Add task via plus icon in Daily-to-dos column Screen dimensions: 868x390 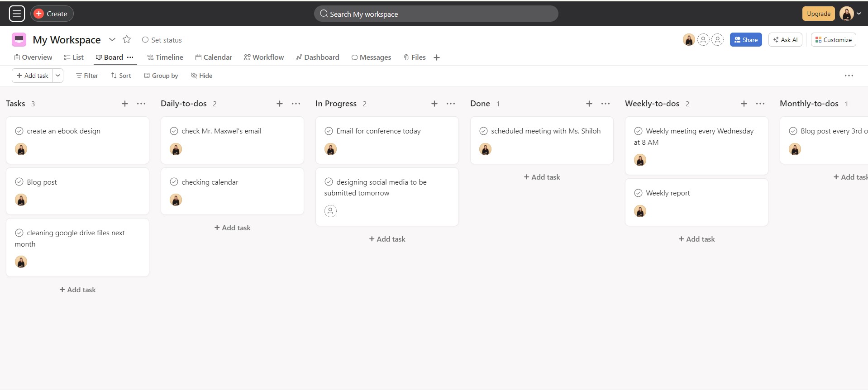(280, 104)
